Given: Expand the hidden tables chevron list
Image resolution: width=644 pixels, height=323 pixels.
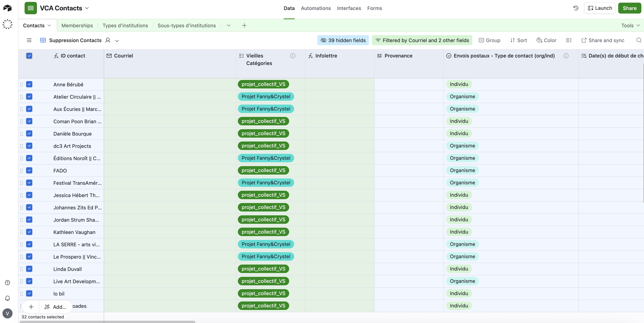Looking at the screenshot, I should 228,26.
